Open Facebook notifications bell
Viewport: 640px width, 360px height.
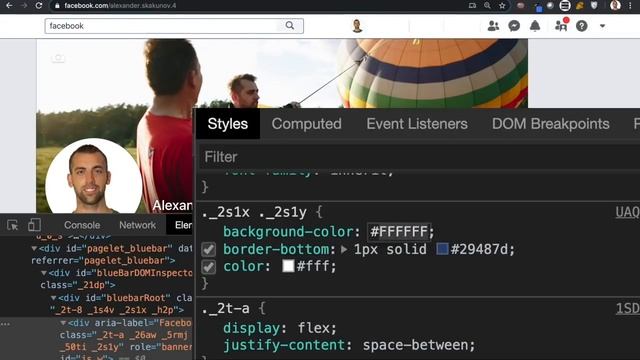pos(535,26)
